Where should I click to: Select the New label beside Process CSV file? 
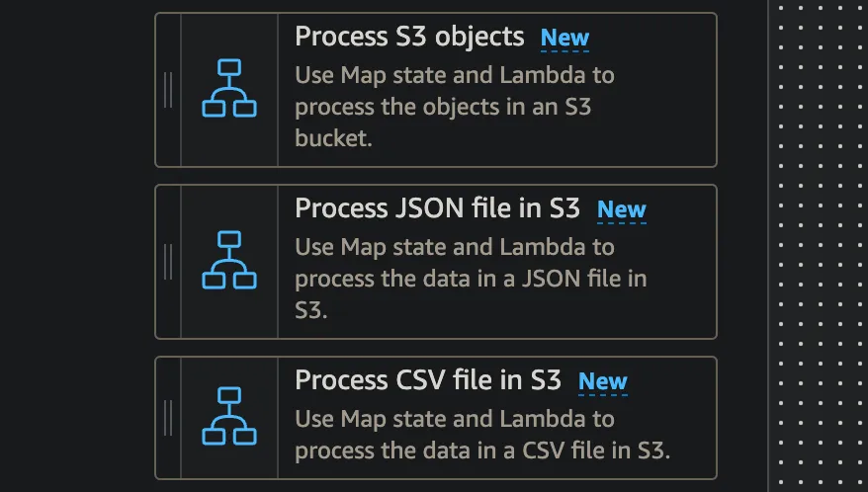click(602, 382)
